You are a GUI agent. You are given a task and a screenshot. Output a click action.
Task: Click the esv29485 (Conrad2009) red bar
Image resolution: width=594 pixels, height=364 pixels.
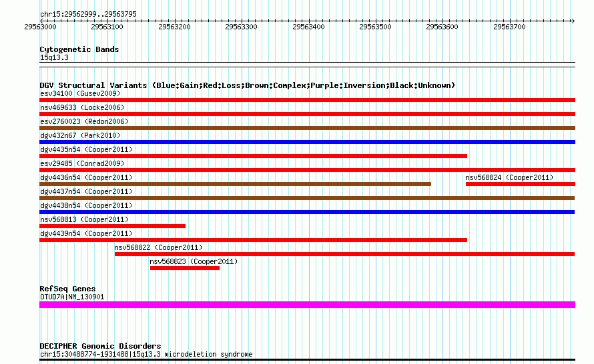point(307,170)
